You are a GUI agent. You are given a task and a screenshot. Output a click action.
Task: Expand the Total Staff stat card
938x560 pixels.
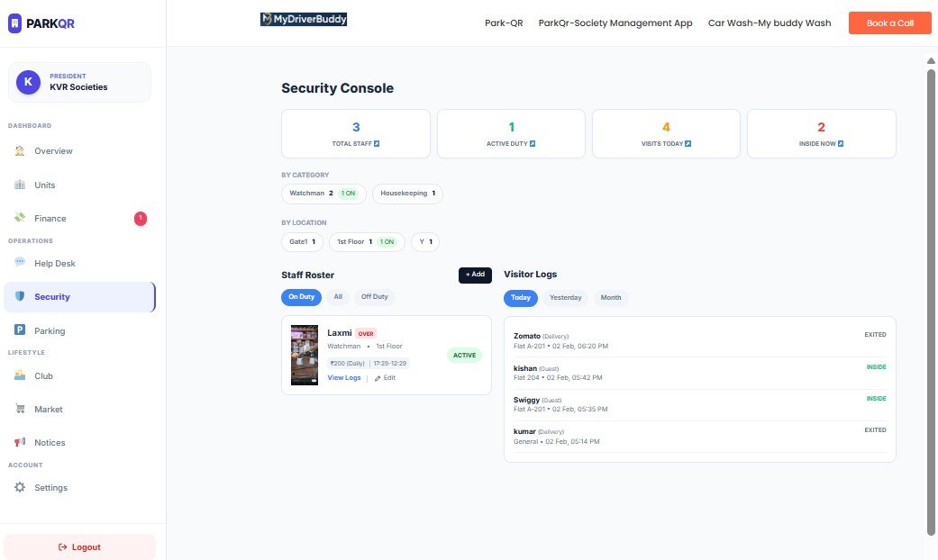click(x=356, y=134)
